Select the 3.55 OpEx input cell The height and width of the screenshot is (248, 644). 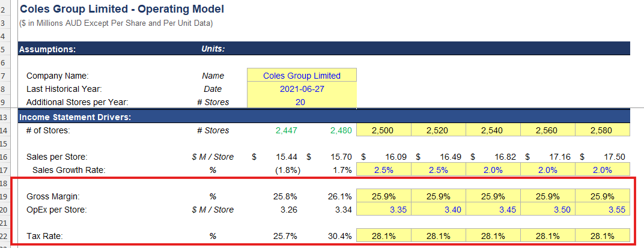pos(602,210)
